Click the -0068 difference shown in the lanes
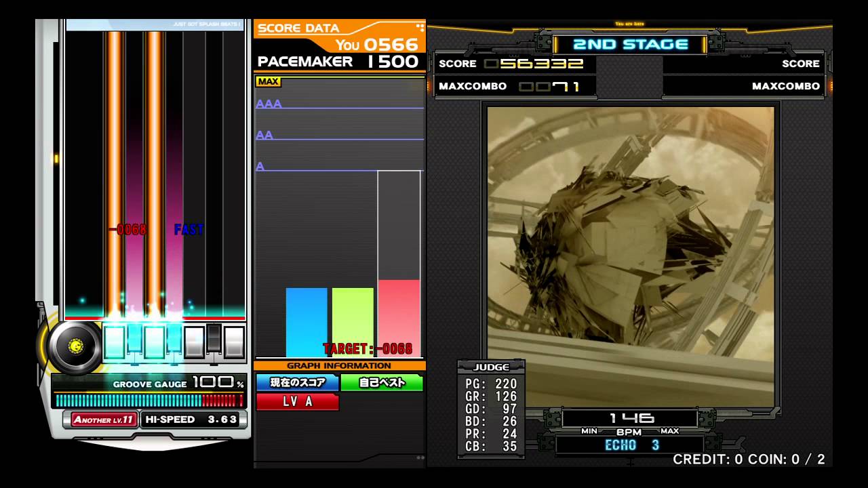The width and height of the screenshot is (868, 488). (127, 230)
